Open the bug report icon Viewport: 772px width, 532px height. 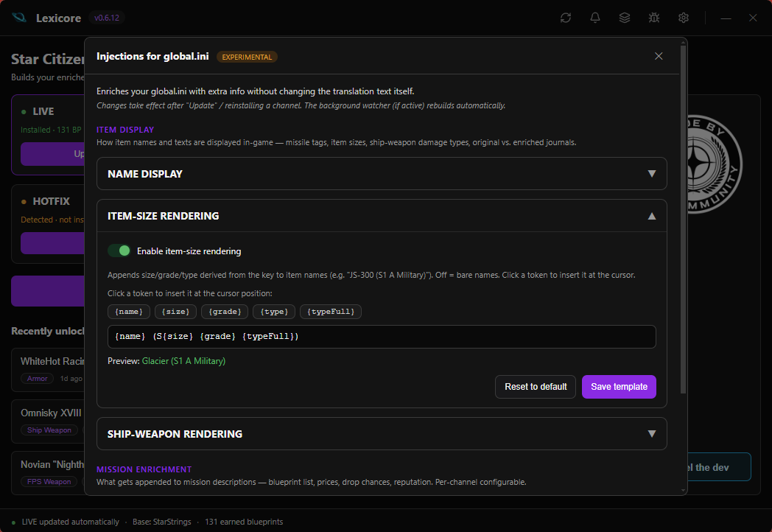point(654,18)
